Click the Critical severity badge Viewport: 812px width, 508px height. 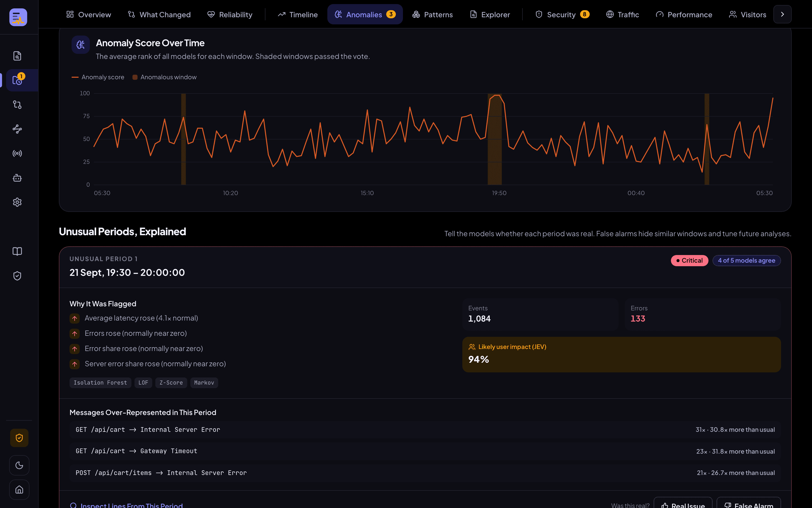(689, 260)
